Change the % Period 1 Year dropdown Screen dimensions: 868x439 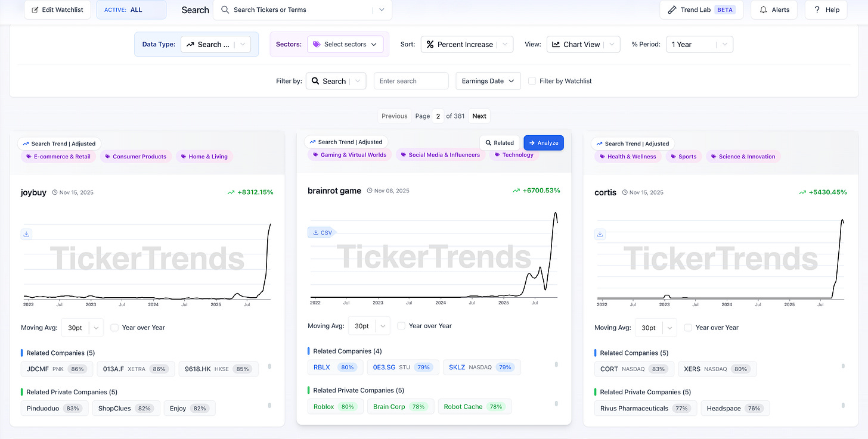point(699,44)
